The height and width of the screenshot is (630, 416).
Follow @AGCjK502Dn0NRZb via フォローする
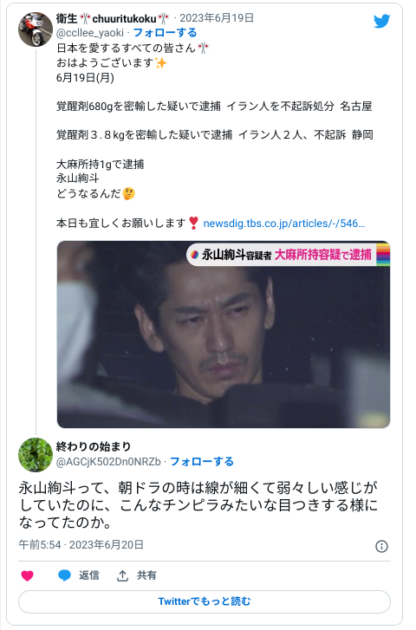pos(202,461)
